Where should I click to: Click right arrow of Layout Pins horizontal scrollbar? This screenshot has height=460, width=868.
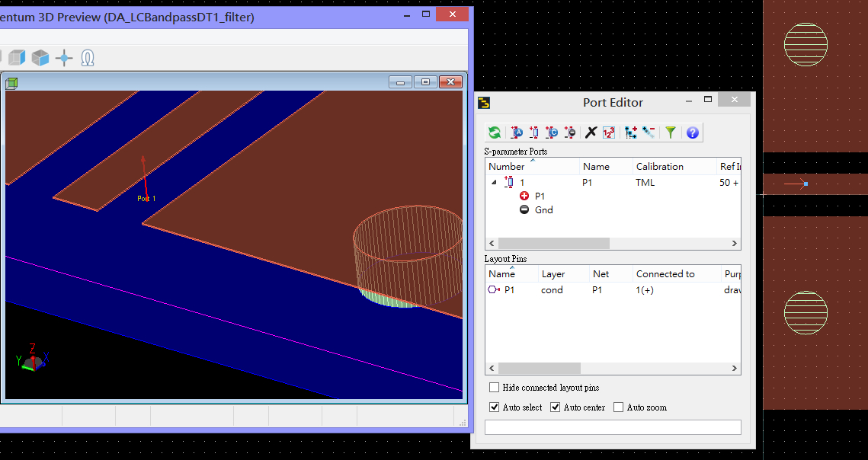click(735, 368)
